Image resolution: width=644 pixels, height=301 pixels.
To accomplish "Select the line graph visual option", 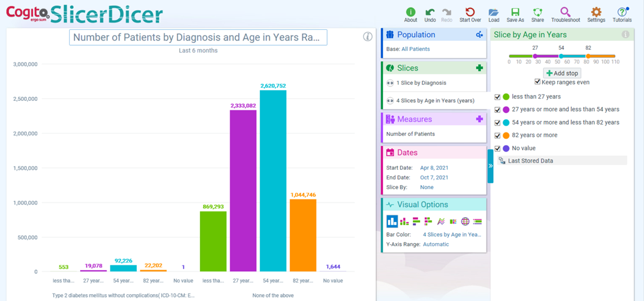I will (441, 221).
